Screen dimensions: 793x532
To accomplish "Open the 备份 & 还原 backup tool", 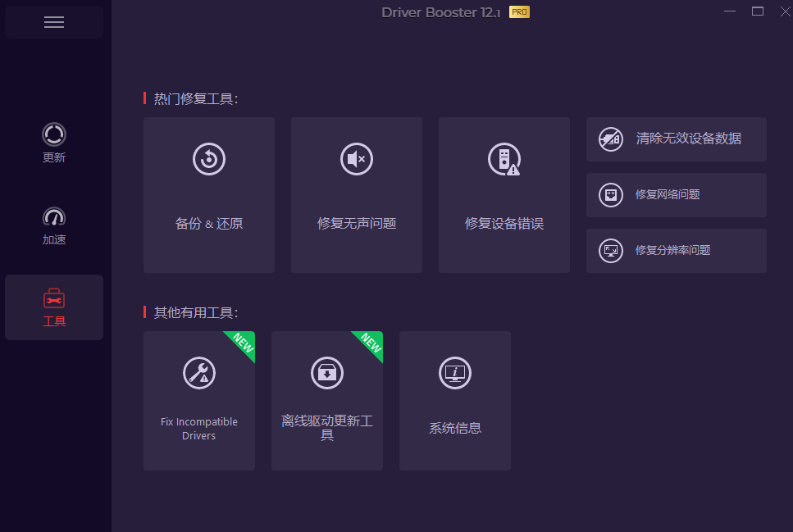I will tap(208, 194).
